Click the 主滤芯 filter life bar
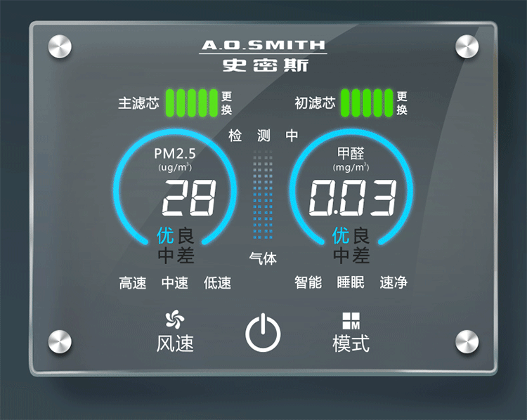This screenshot has height=420, width=527. click(x=192, y=103)
